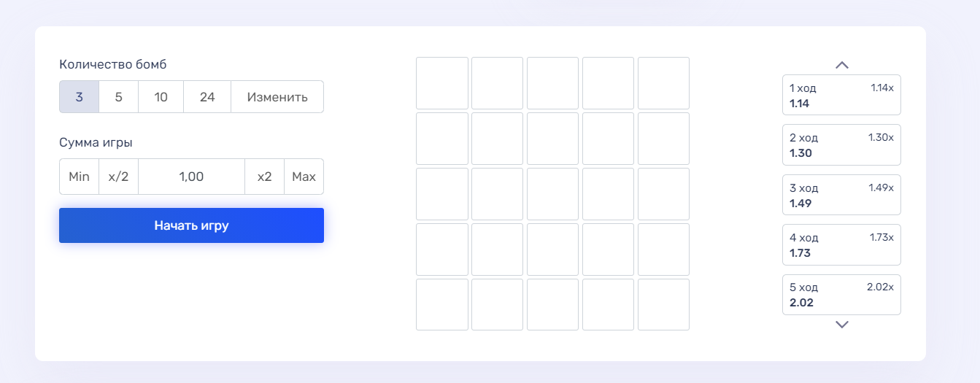Open the top-right grid cell

(x=663, y=83)
